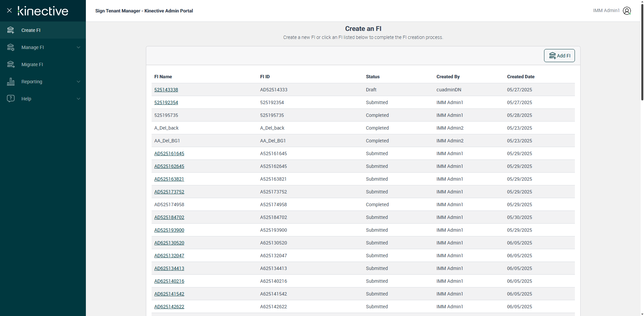Click the kinective logo
Screen dimensions: 644x316
click(43, 11)
